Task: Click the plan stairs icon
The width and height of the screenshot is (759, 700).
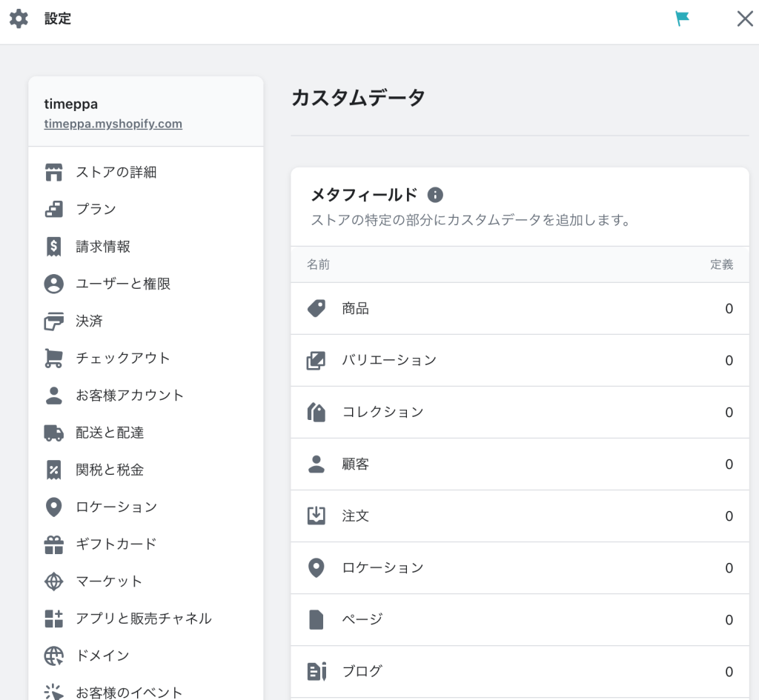Action: (x=53, y=209)
